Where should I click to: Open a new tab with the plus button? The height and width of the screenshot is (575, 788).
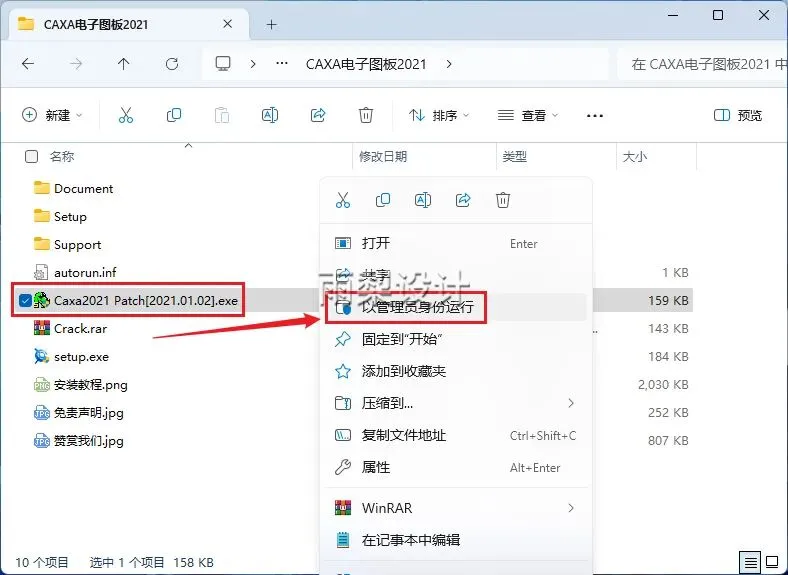coord(271,24)
